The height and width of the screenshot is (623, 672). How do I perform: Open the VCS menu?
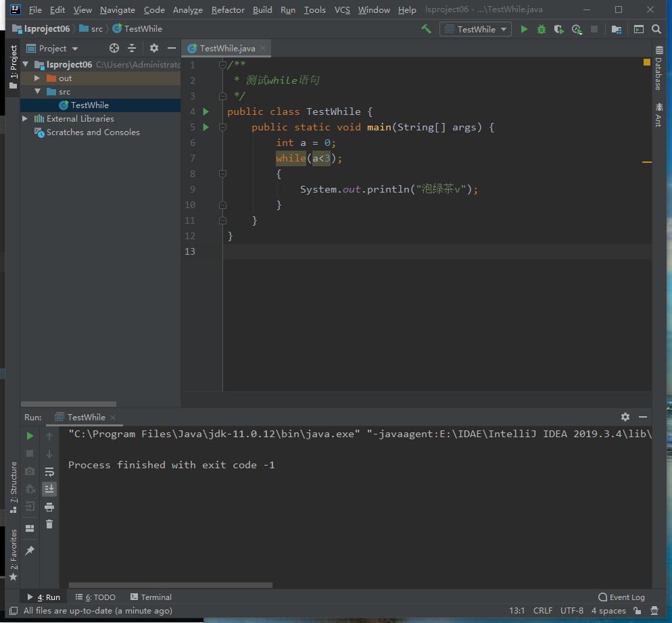pos(342,10)
